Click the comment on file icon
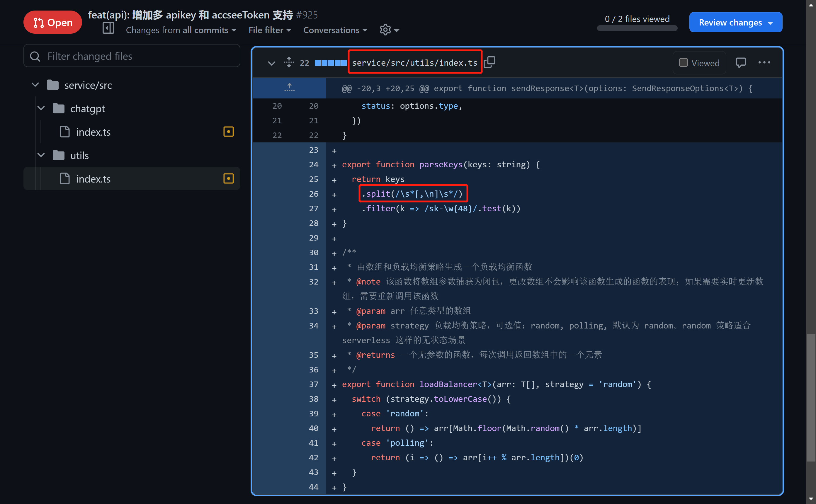This screenshot has height=504, width=816. [740, 63]
